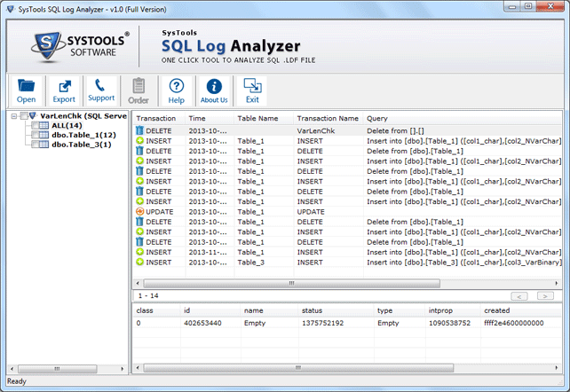Click the green icon of 2013-11 INSERT row
Viewport: 570px width, 392px height.
[x=139, y=252]
